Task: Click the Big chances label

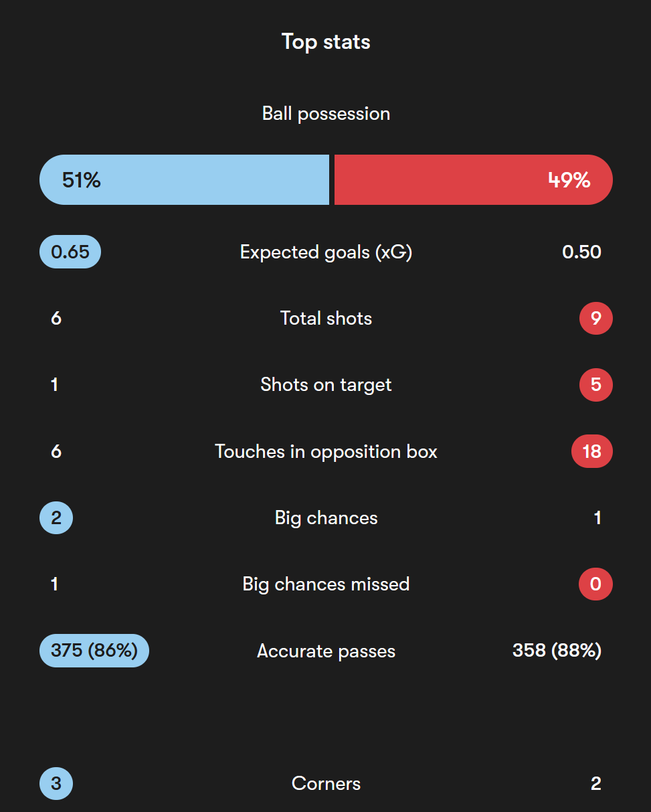Action: point(326,517)
